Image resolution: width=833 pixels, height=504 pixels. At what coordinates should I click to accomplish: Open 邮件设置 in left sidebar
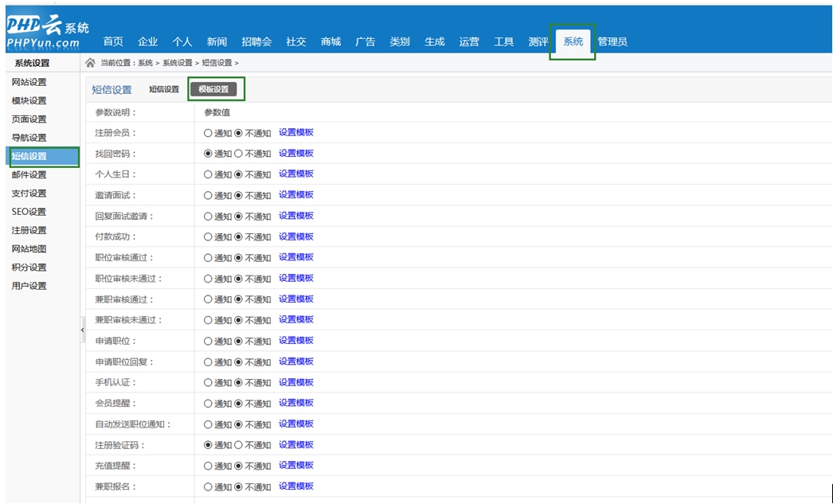point(29,175)
